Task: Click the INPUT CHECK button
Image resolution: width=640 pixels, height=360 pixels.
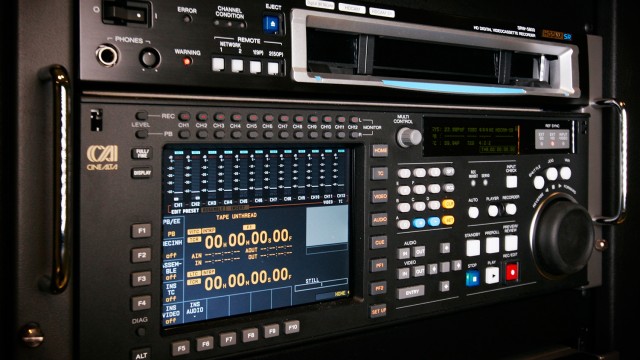Action: tap(511, 181)
